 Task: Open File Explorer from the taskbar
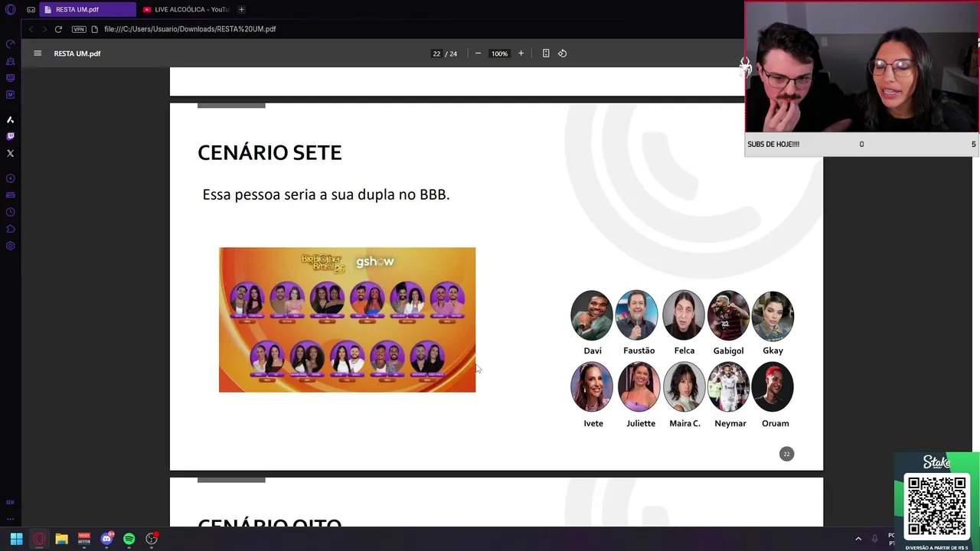coord(61,539)
